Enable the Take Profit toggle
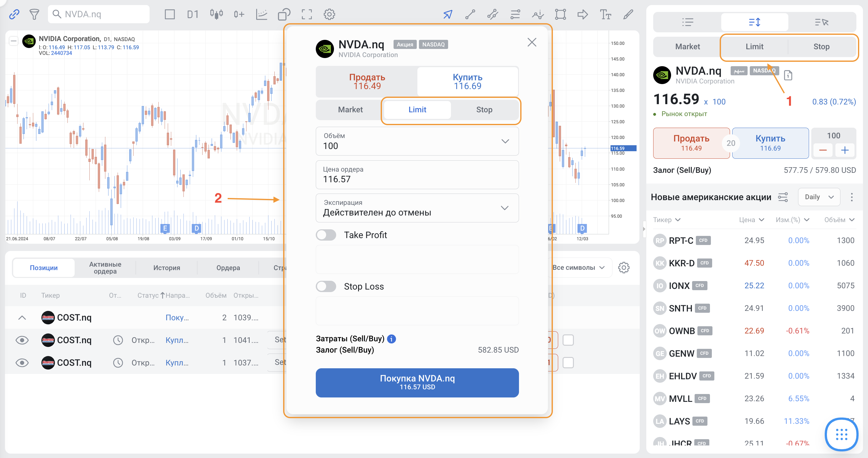868x458 pixels. pos(326,235)
